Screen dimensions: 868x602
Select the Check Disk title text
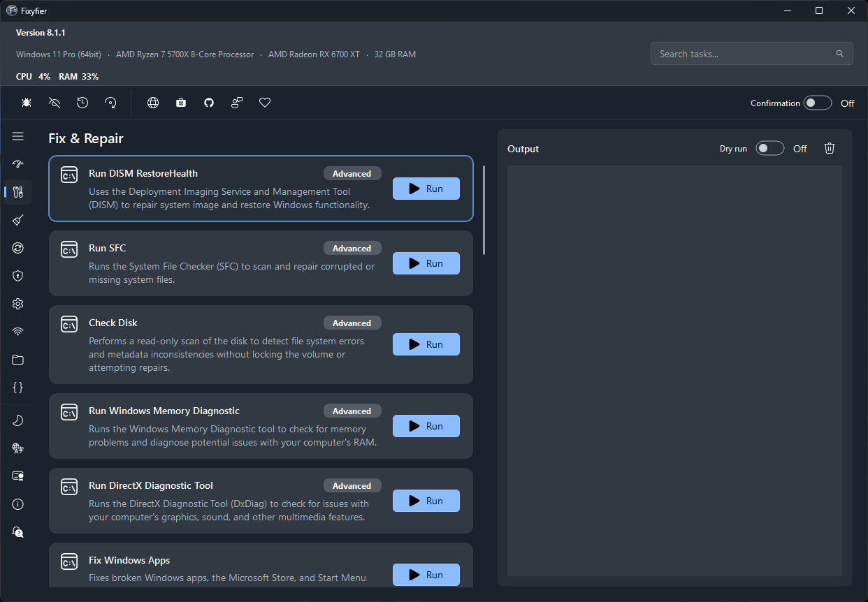click(113, 323)
